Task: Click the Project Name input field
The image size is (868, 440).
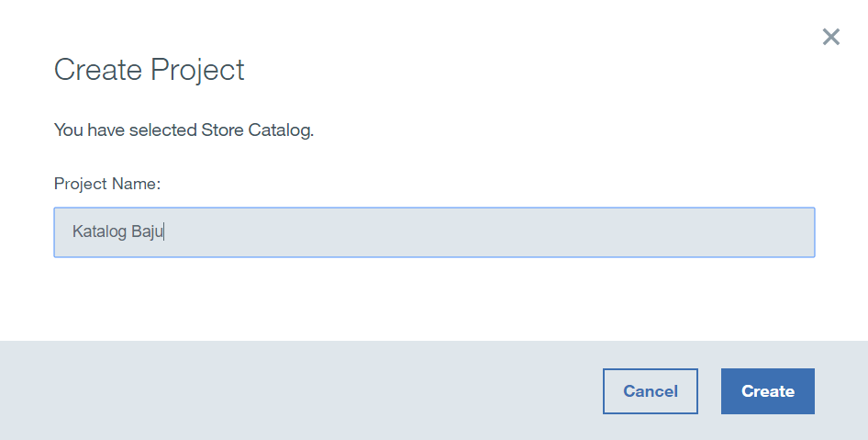Action: [x=434, y=232]
